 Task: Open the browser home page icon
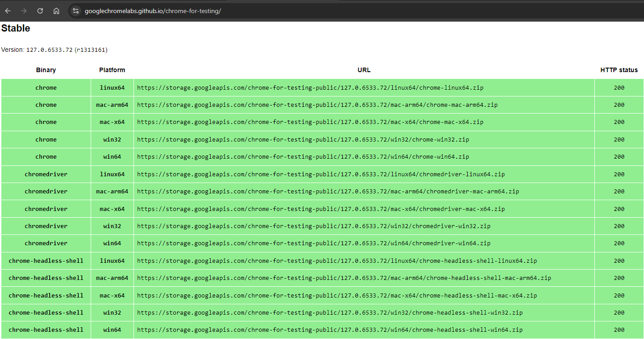click(56, 11)
